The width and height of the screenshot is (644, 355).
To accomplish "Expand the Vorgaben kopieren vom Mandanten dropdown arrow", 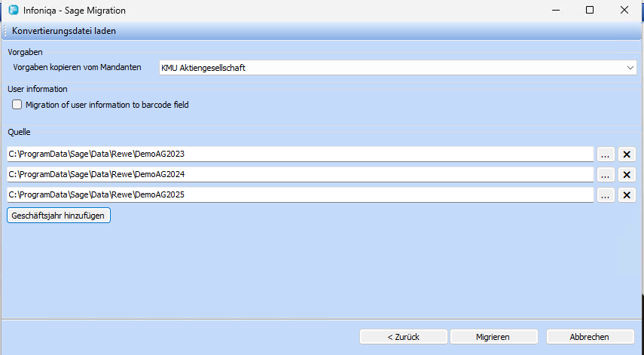I will coord(630,68).
